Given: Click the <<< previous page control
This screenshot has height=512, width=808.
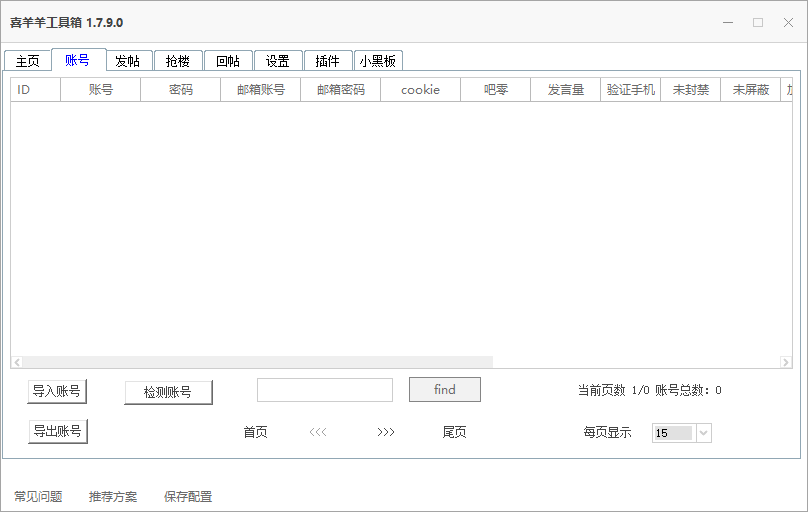Looking at the screenshot, I should (318, 433).
